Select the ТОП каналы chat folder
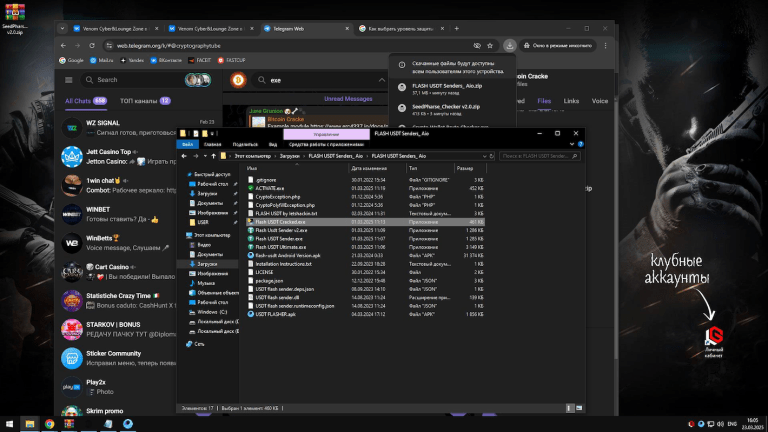Image resolution: width=768 pixels, height=432 pixels. 145,101
